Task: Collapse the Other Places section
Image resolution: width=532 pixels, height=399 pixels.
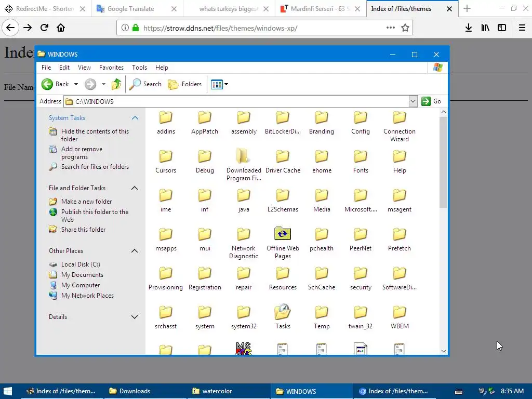Action: (x=135, y=251)
